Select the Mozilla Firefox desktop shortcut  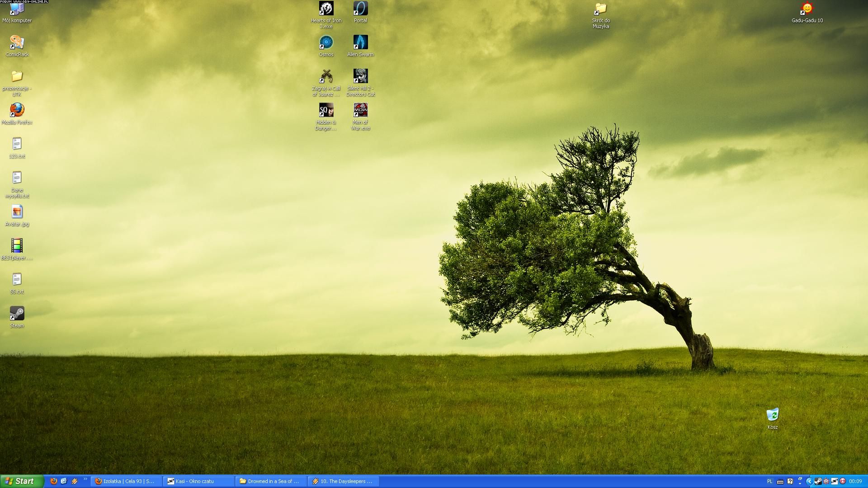(17, 110)
